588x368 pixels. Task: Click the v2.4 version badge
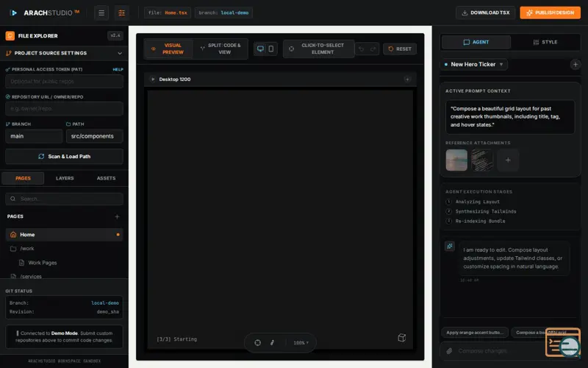point(115,35)
